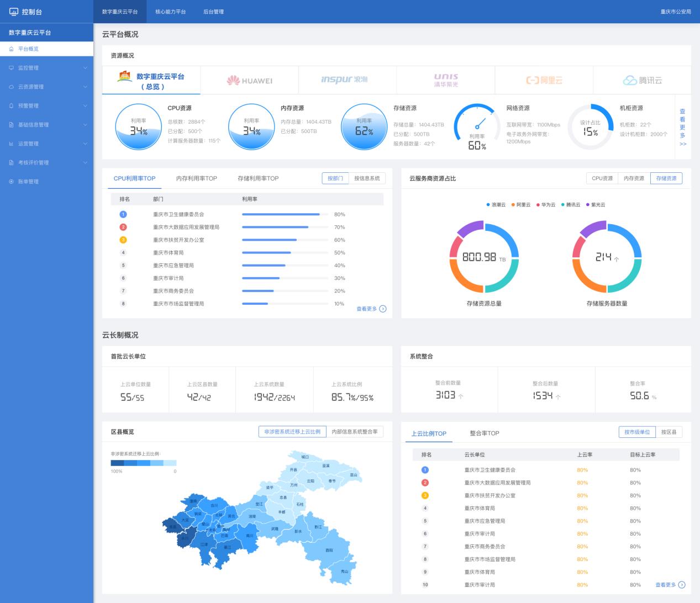Select the UNIS 清华紫光 logo tab
Viewport: 700px width, 603px height.
point(446,80)
